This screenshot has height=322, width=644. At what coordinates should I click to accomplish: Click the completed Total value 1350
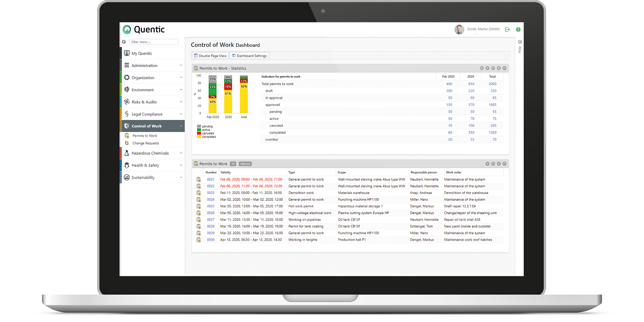[492, 132]
